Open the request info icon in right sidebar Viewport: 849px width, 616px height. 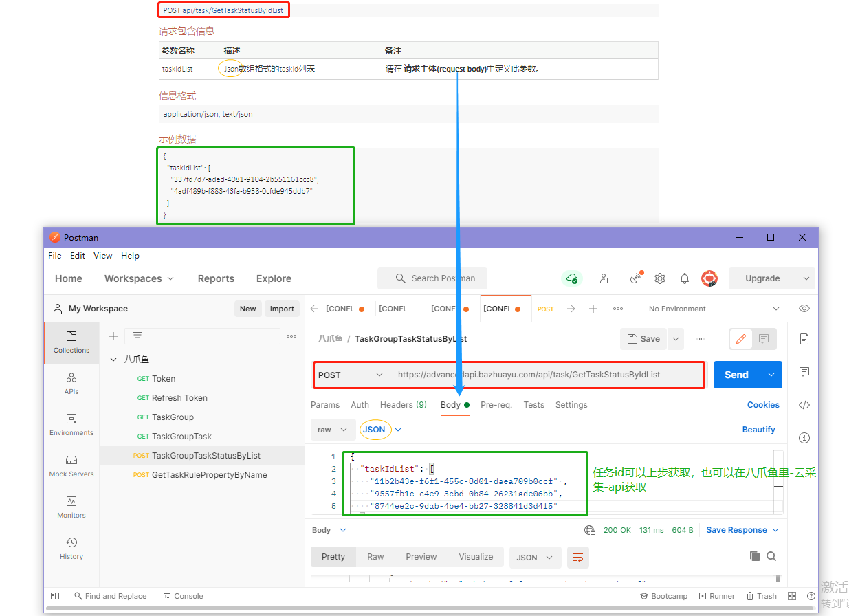pos(804,438)
